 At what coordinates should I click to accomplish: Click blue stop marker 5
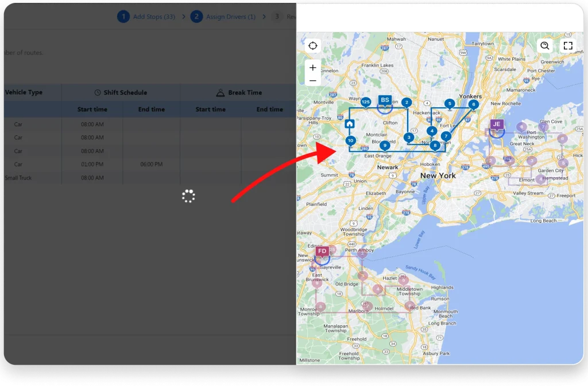click(450, 104)
